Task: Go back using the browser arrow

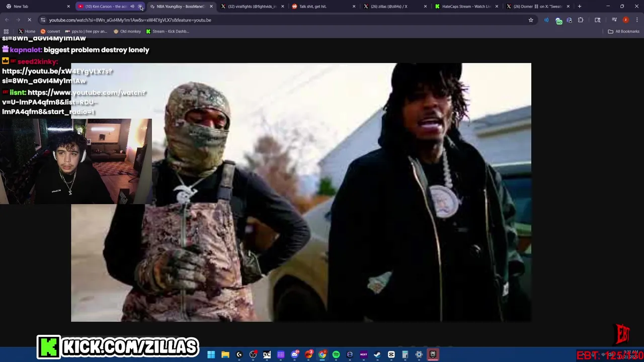Action: coord(7,20)
